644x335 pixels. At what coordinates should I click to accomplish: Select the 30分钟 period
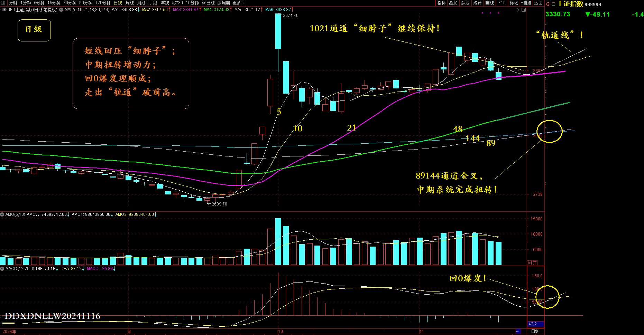coord(70,3)
